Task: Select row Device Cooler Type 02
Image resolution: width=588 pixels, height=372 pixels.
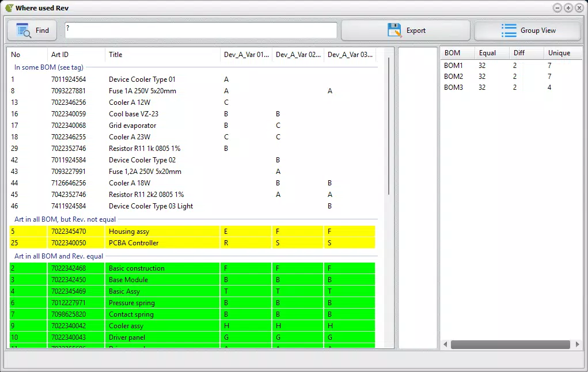Action: [192, 160]
